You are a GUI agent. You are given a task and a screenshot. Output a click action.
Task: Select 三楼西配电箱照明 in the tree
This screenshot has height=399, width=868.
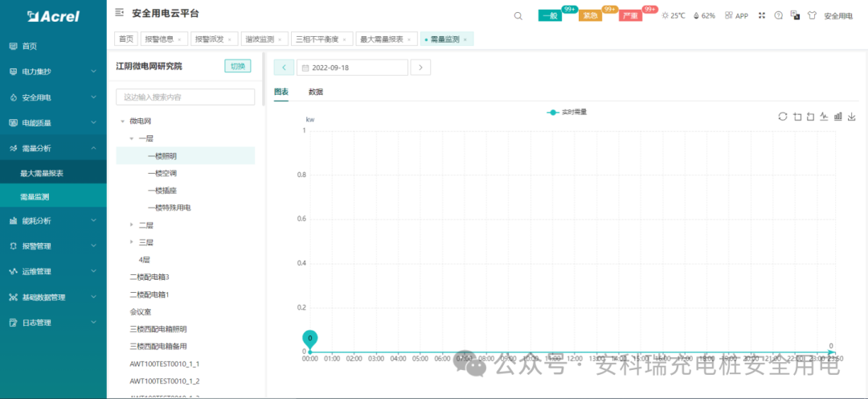(158, 329)
